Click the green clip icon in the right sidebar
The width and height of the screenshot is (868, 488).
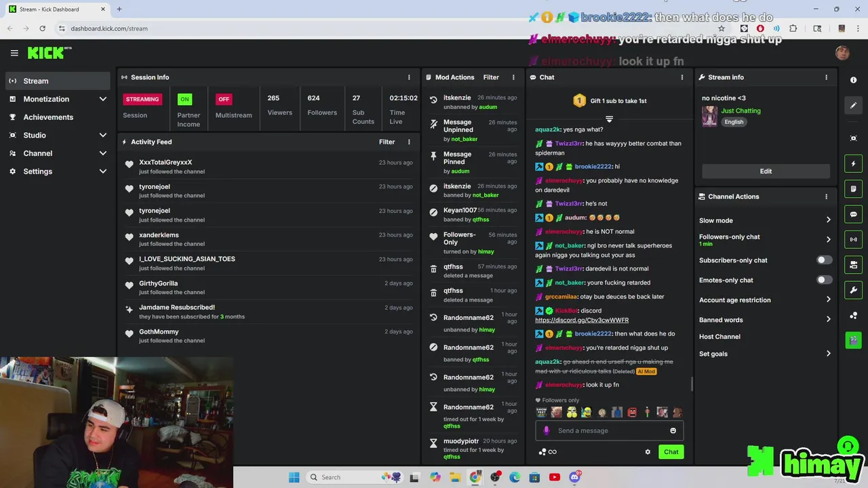coord(853,340)
